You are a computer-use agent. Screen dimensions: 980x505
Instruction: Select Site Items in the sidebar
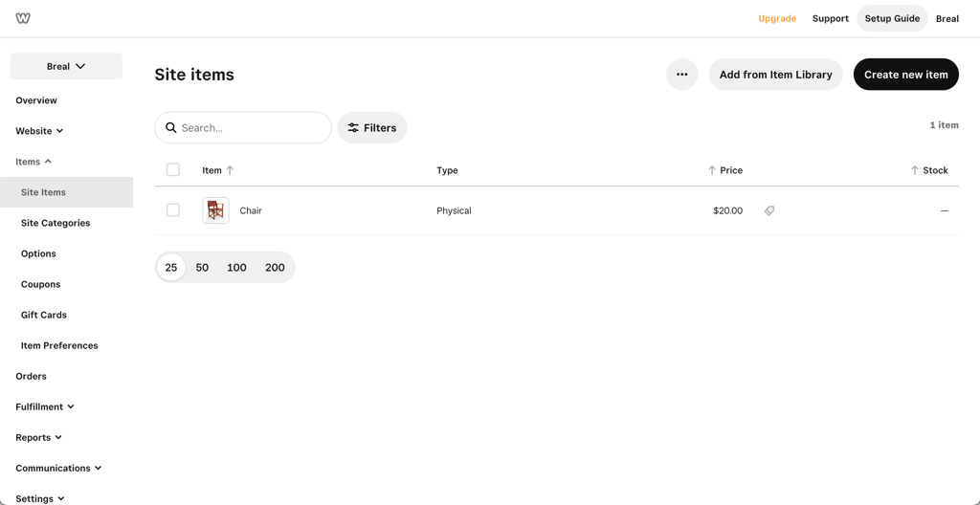[66, 192]
